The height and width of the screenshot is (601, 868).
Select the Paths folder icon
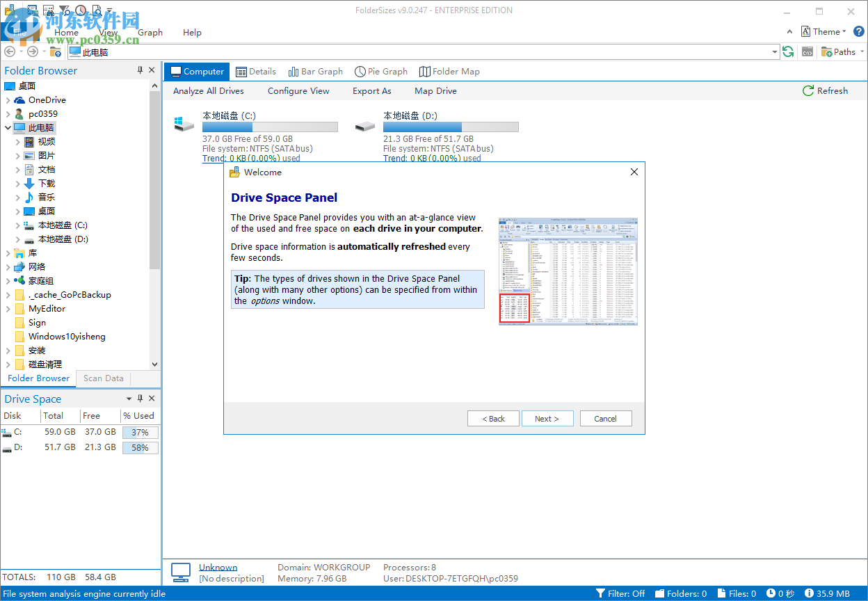[826, 51]
